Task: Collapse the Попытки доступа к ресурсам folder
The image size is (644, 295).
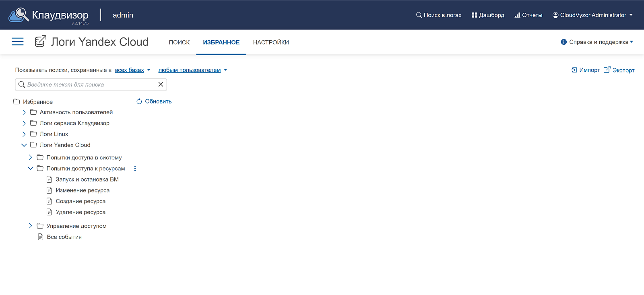Action: (x=31, y=168)
